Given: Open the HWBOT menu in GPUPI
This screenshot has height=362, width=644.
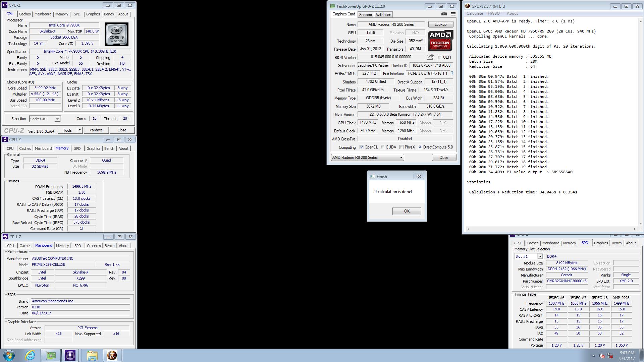Looking at the screenshot, I should (x=495, y=13).
